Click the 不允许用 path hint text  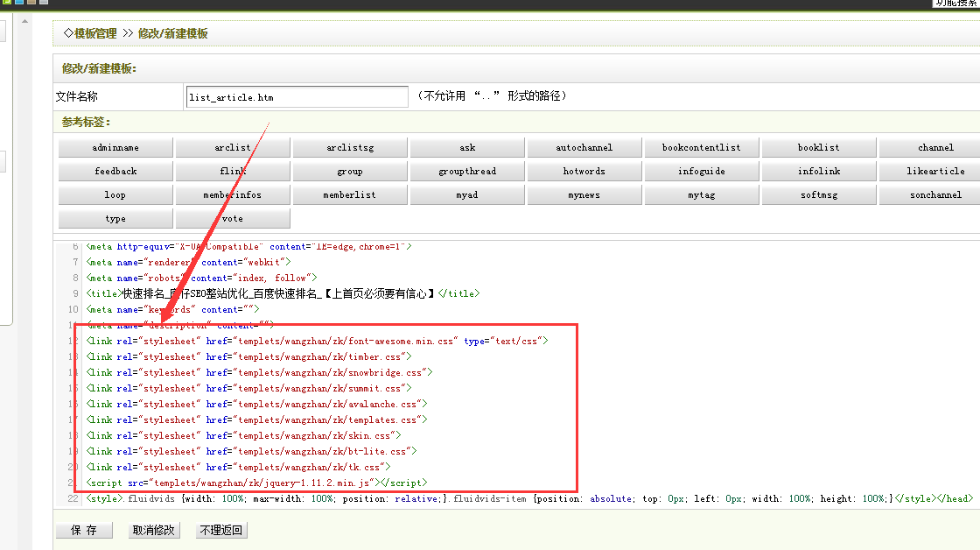tap(492, 95)
